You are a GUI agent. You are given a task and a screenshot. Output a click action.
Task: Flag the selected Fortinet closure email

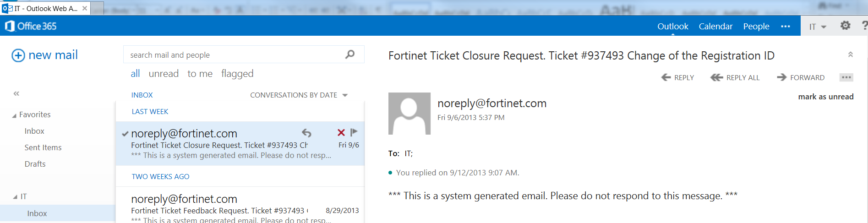[x=354, y=132]
